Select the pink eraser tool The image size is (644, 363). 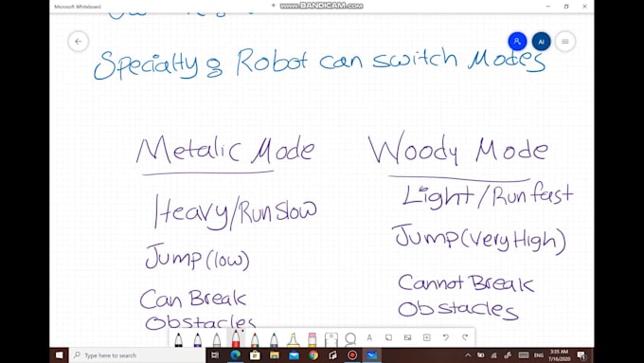(313, 339)
